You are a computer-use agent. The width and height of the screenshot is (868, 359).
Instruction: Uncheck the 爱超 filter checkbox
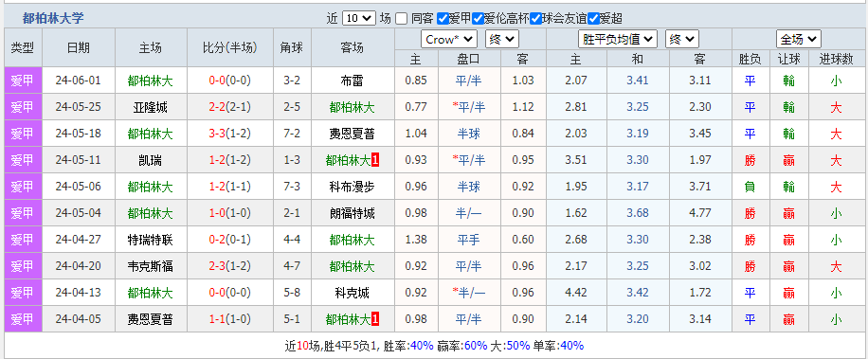tap(594, 18)
